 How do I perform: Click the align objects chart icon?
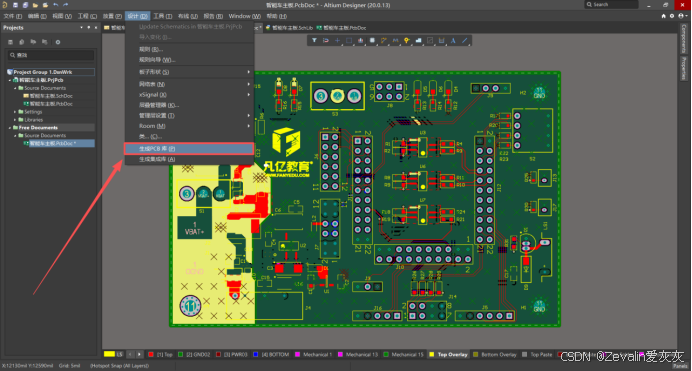pos(361,41)
